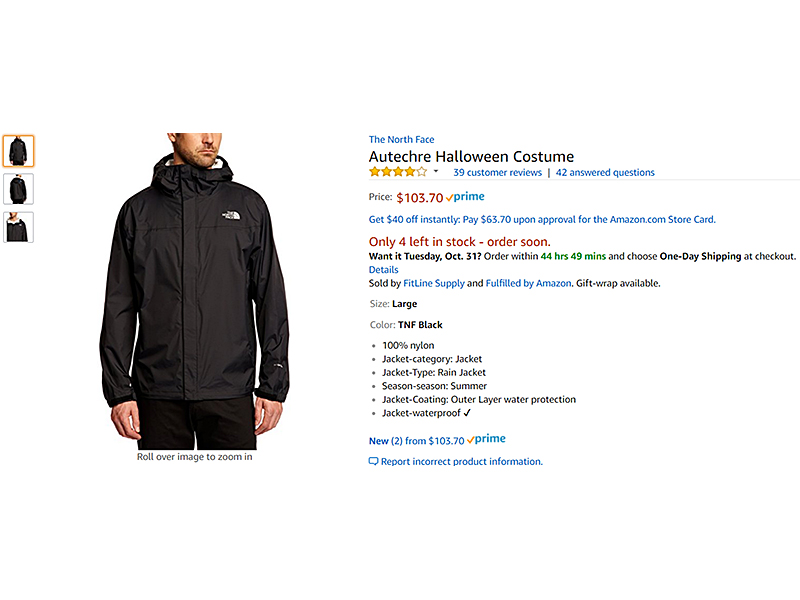Click the star rating icons
This screenshot has width=800, height=600.
[x=398, y=172]
